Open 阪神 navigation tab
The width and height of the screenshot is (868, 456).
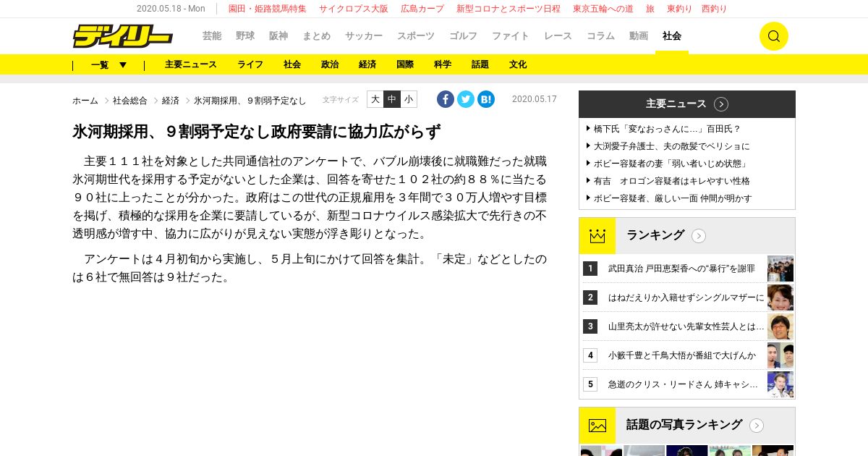pos(278,36)
